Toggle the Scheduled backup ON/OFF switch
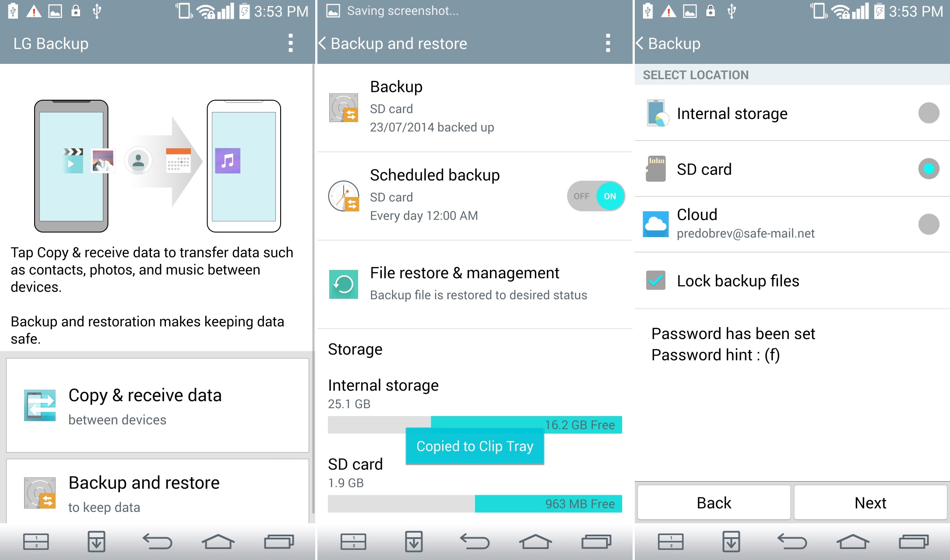The height and width of the screenshot is (560, 950). 596,195
